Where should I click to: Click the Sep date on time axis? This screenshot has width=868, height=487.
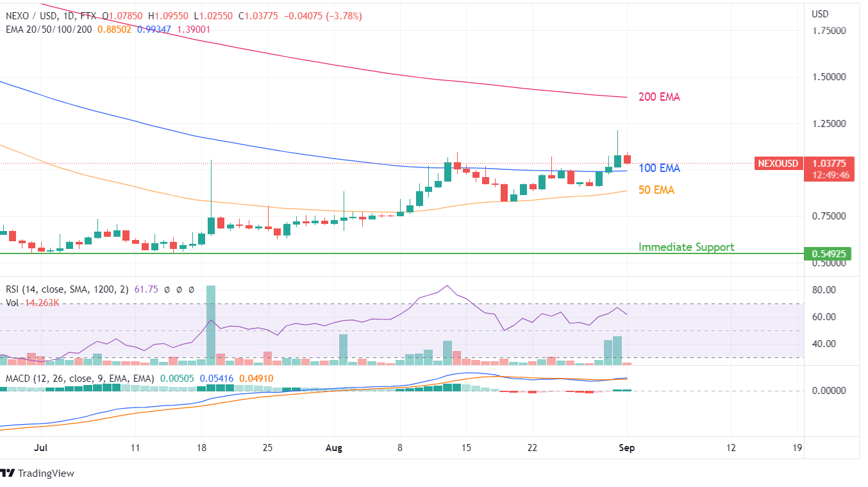point(627,448)
